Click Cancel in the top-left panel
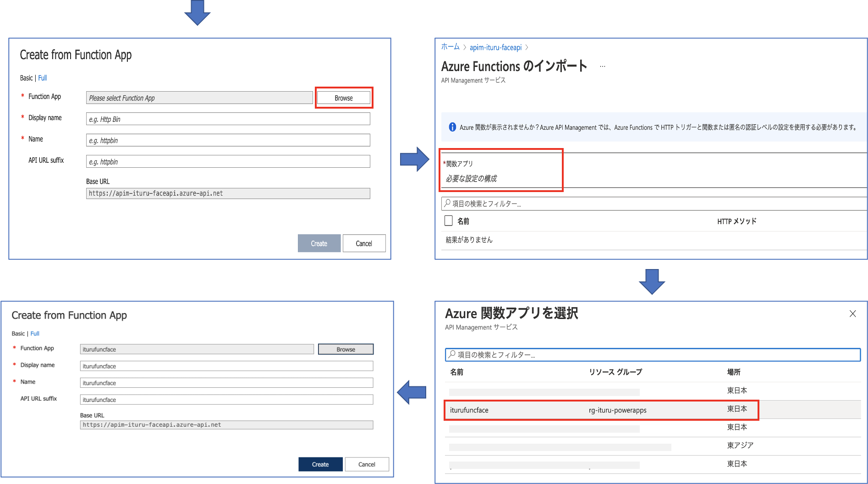Screen dimensions: 868x484 pos(364,243)
